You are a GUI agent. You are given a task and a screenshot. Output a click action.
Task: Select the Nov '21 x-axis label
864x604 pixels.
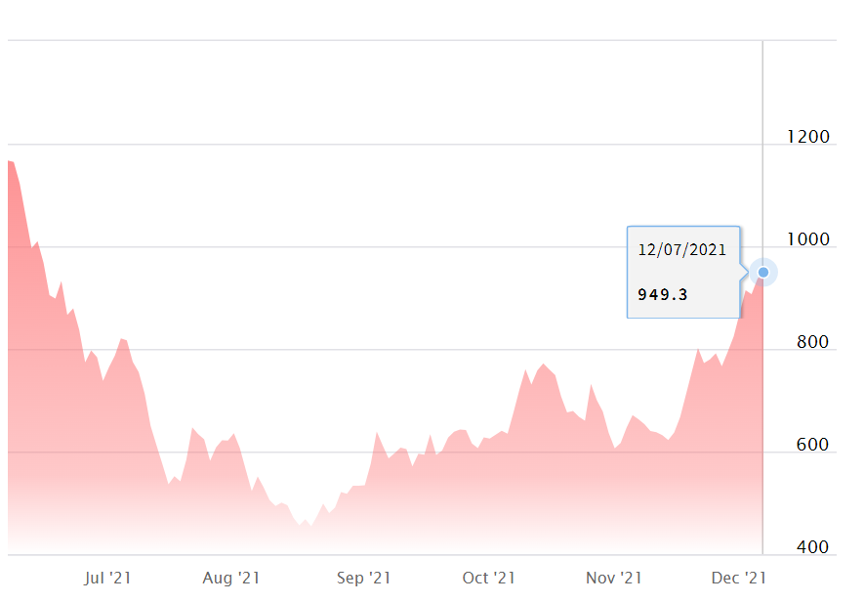pos(613,578)
